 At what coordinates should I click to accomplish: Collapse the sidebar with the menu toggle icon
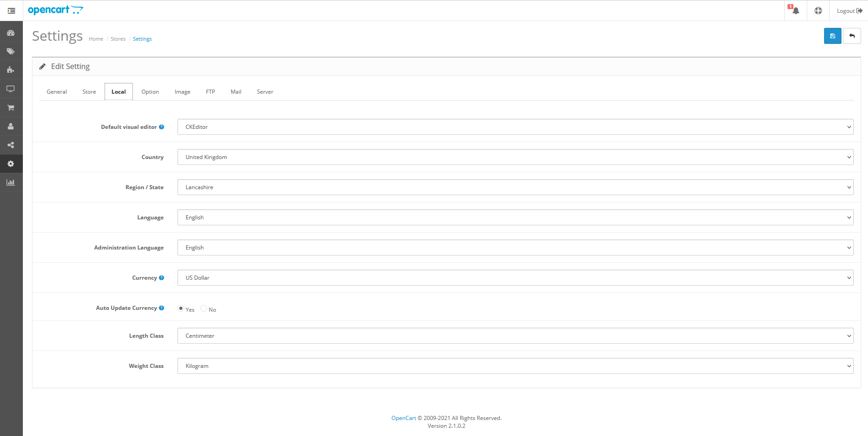click(x=11, y=11)
